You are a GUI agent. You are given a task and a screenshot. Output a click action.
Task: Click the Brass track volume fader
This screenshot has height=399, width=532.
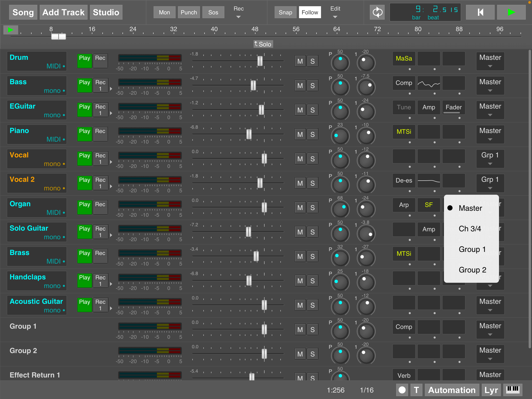coord(256,256)
